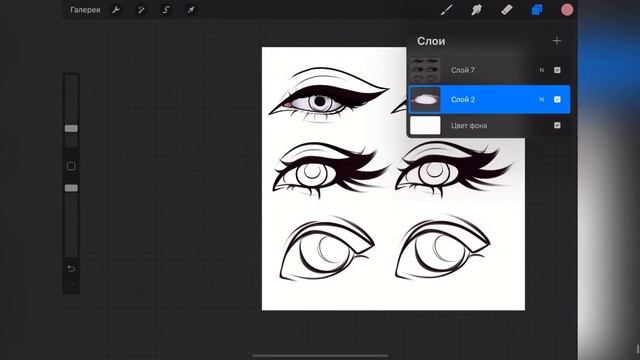This screenshot has height=360, width=640.
Task: Open the Цвет фона background color layer
Action: [489, 125]
